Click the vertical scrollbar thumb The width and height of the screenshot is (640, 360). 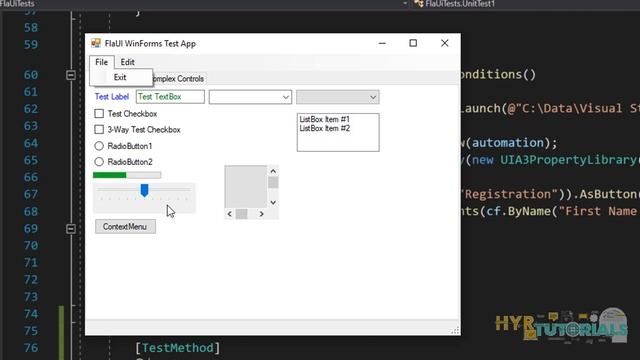(x=273, y=182)
